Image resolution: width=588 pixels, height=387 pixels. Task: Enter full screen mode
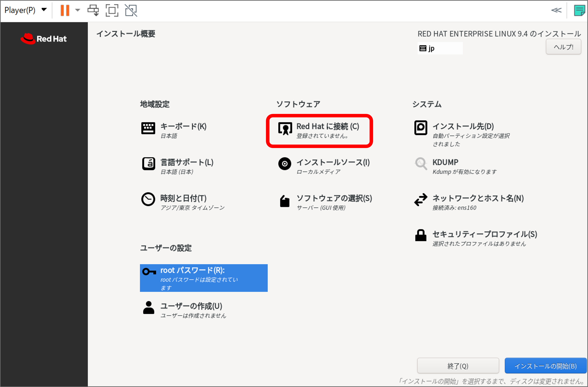(x=112, y=10)
